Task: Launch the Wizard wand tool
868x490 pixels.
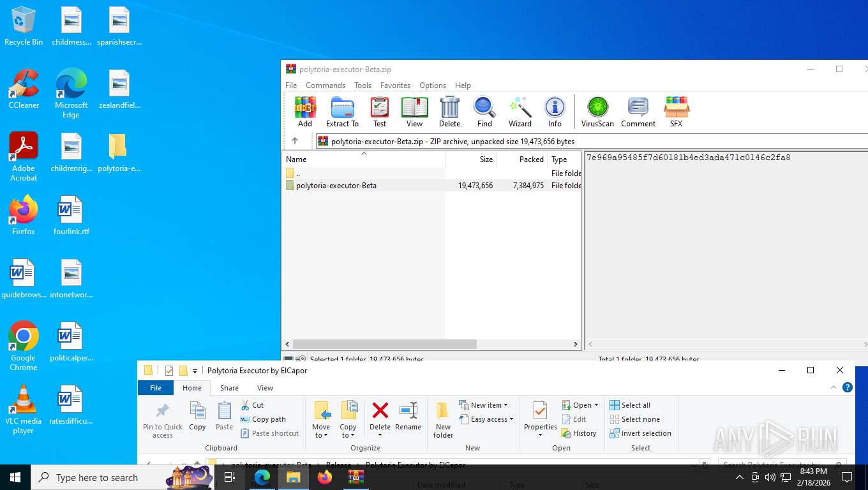Action: tap(520, 112)
